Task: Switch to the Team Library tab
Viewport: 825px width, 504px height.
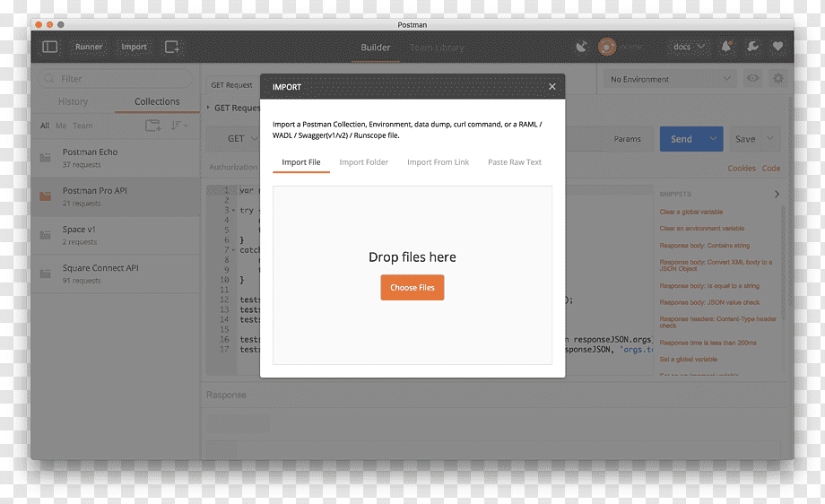Action: (x=437, y=48)
